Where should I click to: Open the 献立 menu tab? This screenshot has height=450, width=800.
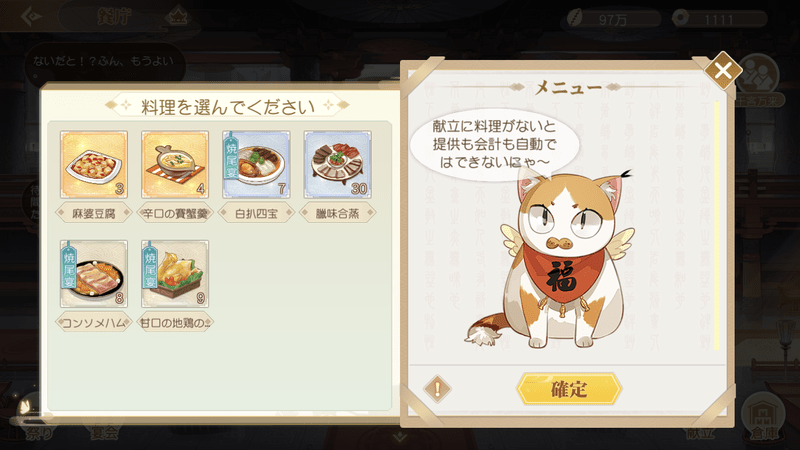pyautogui.click(x=699, y=433)
